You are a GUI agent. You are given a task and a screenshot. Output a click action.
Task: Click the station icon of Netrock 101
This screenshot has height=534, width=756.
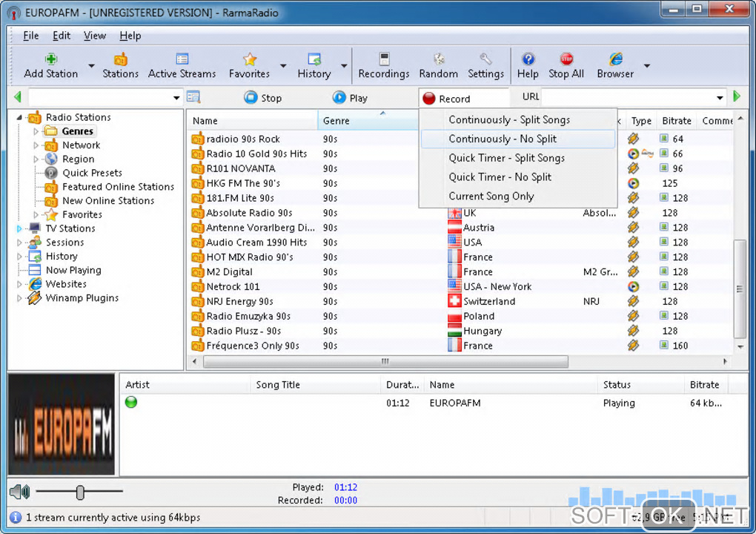pos(197,286)
